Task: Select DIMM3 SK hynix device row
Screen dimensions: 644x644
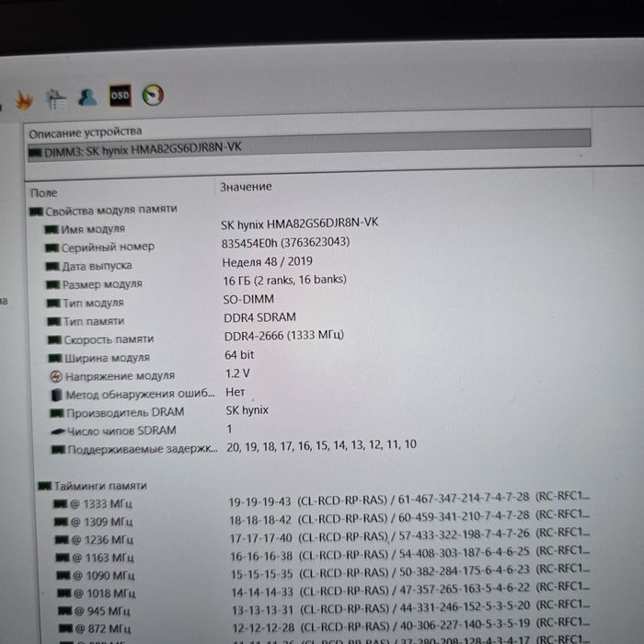Action: [309, 144]
